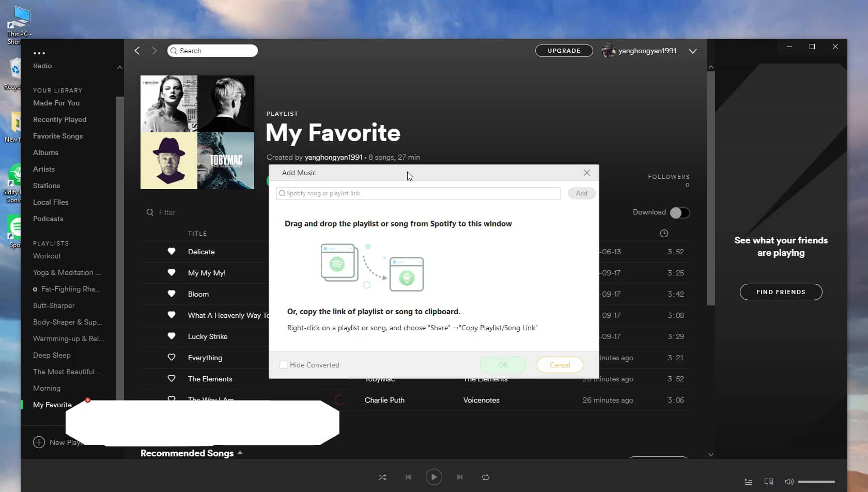The image size is (868, 492).
Task: Select Recently Played in Your Library
Action: tap(59, 119)
